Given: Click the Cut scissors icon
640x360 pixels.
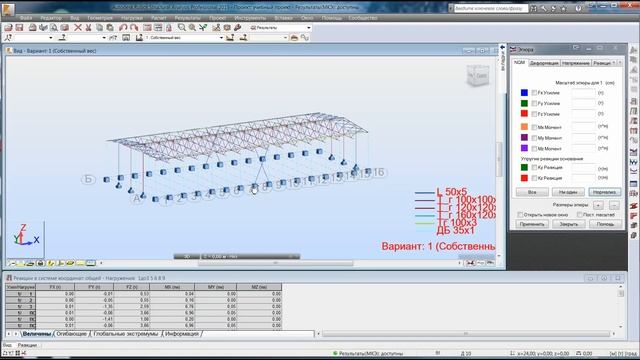Looking at the screenshot, I should tap(88, 27).
